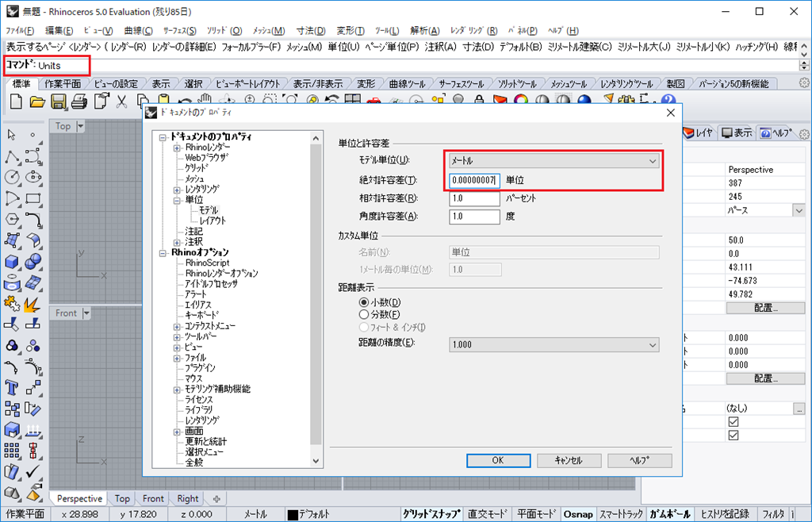Select the Text tool T icon

(x=12, y=388)
